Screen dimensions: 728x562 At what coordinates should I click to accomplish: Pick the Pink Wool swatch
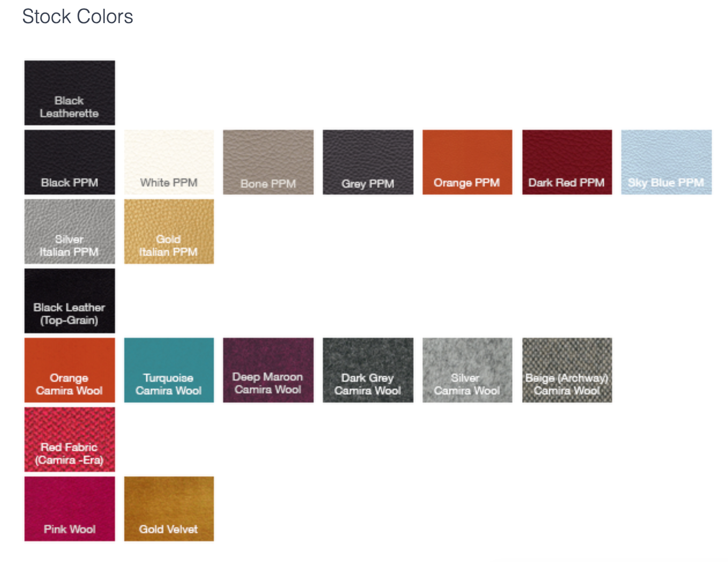click(x=69, y=509)
